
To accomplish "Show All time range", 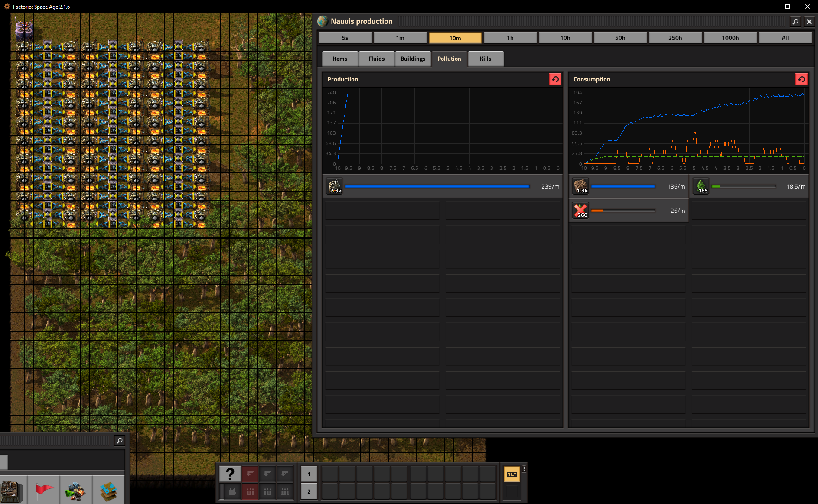I will [785, 38].
